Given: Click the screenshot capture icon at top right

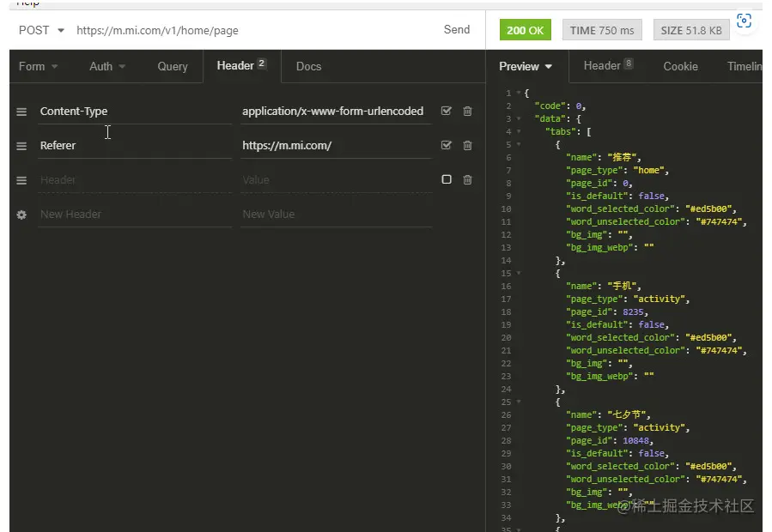Looking at the screenshot, I should pos(744,21).
